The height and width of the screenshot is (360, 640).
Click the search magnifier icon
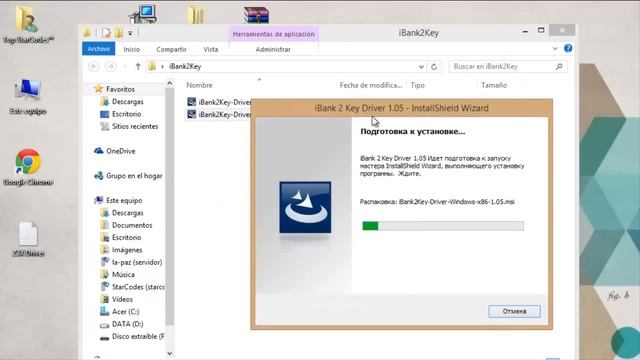559,67
